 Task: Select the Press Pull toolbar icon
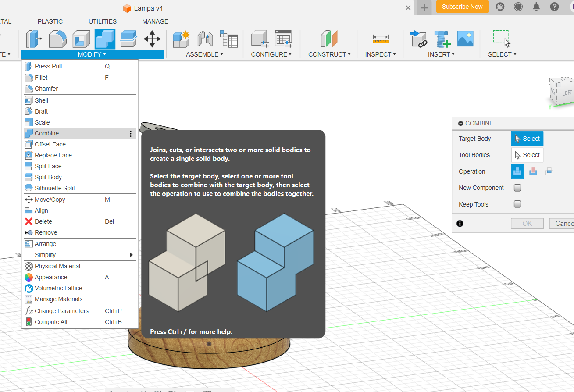pyautogui.click(x=34, y=39)
